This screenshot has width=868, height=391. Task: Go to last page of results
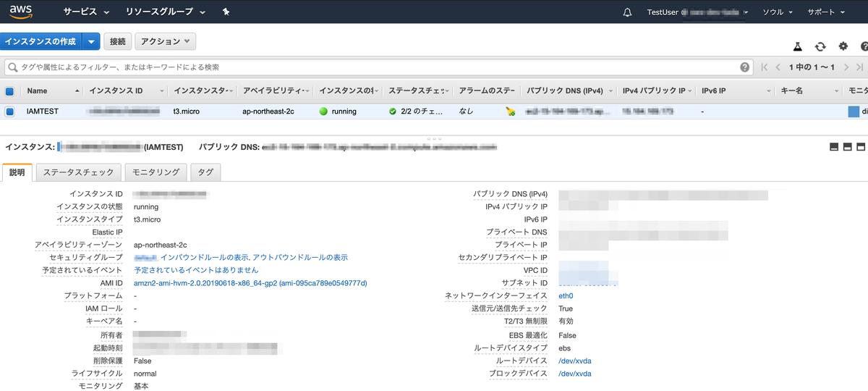859,67
